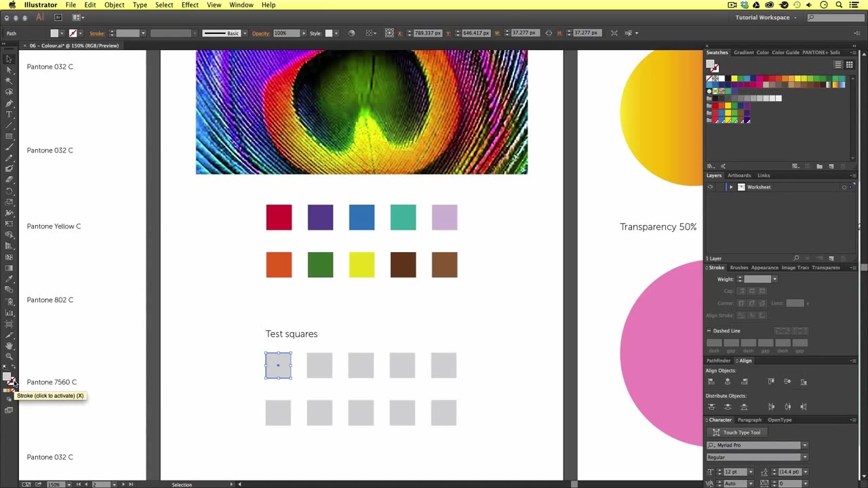Select the Zoom magnifier tool
Screen dimensions: 868x488
9,357
